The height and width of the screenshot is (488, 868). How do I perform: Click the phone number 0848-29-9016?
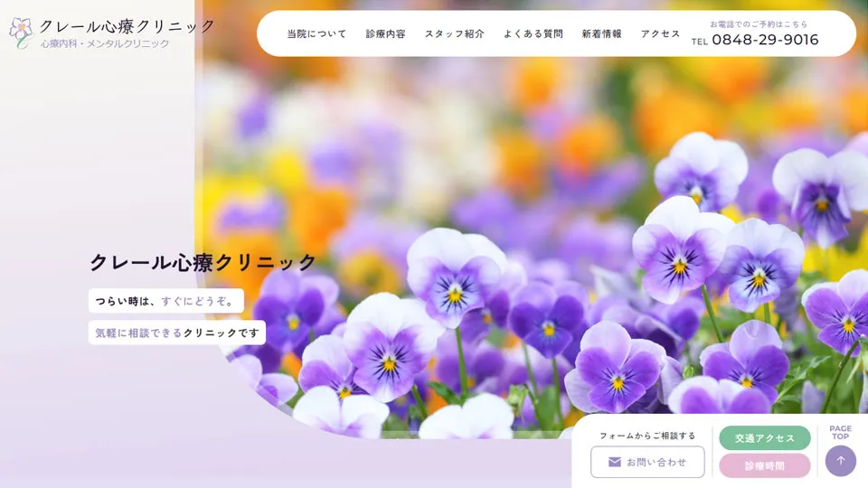tap(764, 40)
